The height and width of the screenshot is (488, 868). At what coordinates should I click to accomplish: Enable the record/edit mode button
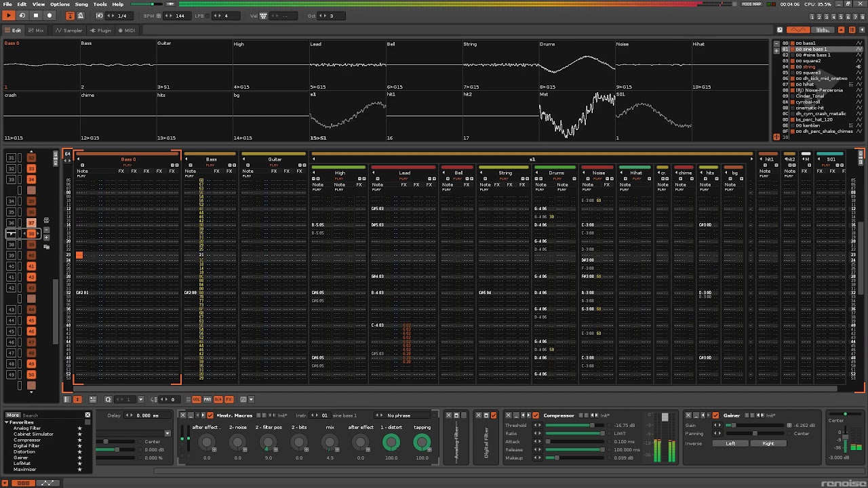coord(50,15)
